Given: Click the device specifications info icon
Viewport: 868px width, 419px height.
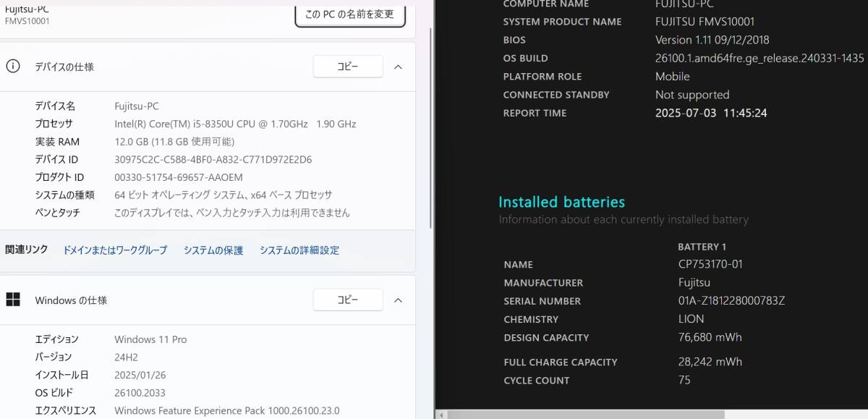Looking at the screenshot, I should 13,67.
